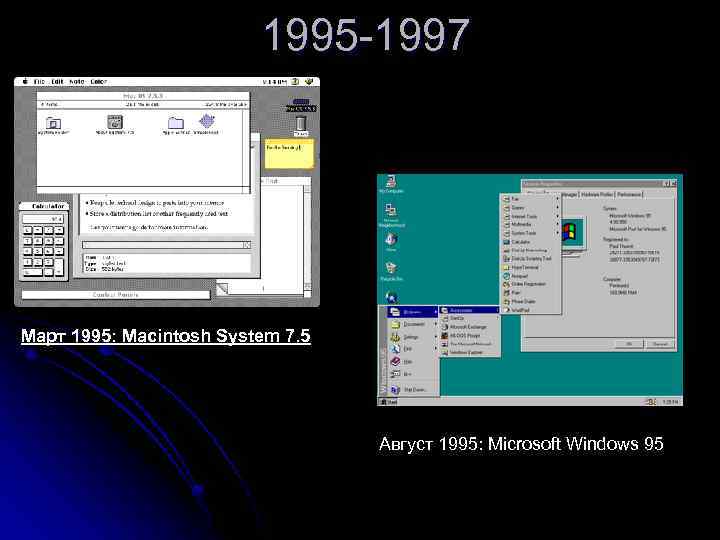Expand Documents in the Start menu

pyautogui.click(x=413, y=325)
